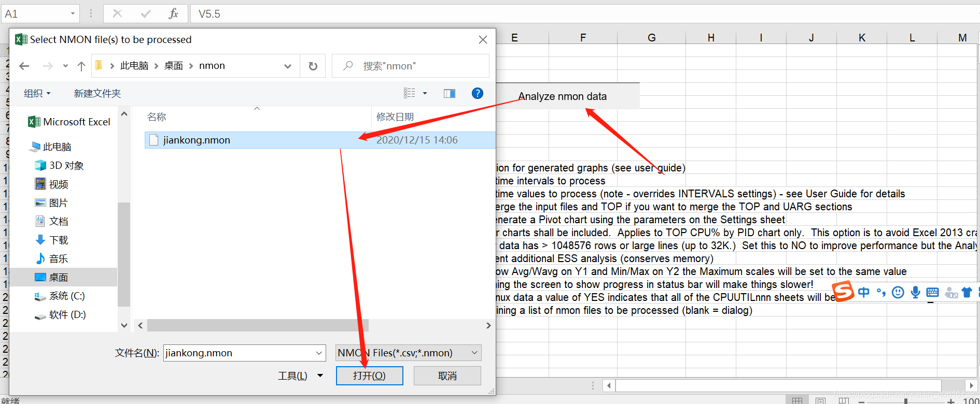The image size is (980, 404).
Task: Open 下载 folder in navigation tree
Action: 52,240
